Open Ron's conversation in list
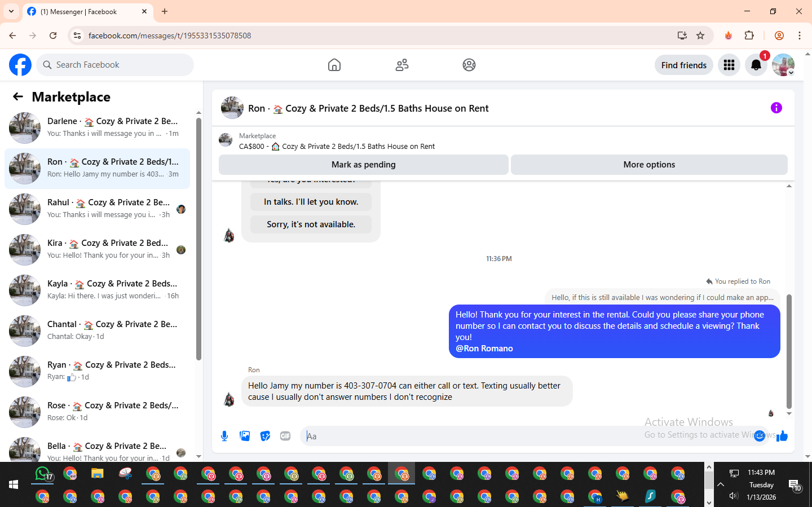The image size is (812, 507). [x=97, y=169]
